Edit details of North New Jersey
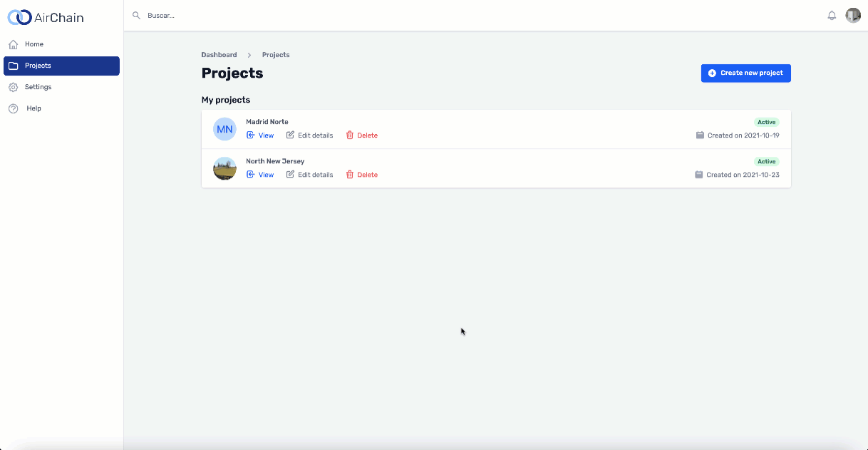This screenshot has width=868, height=450. point(309,175)
